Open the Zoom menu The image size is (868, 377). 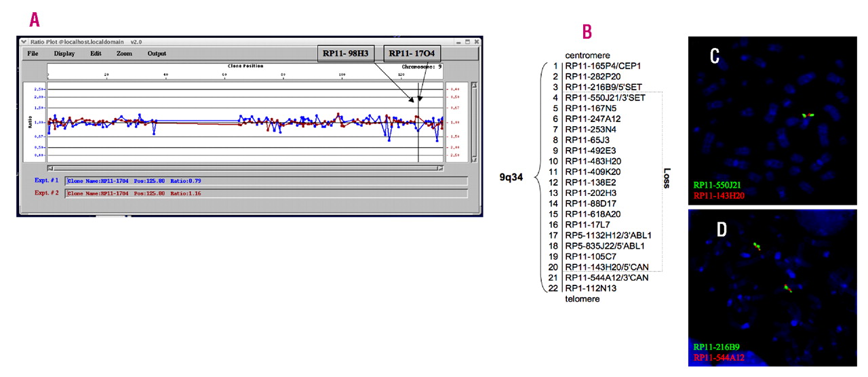[x=124, y=54]
